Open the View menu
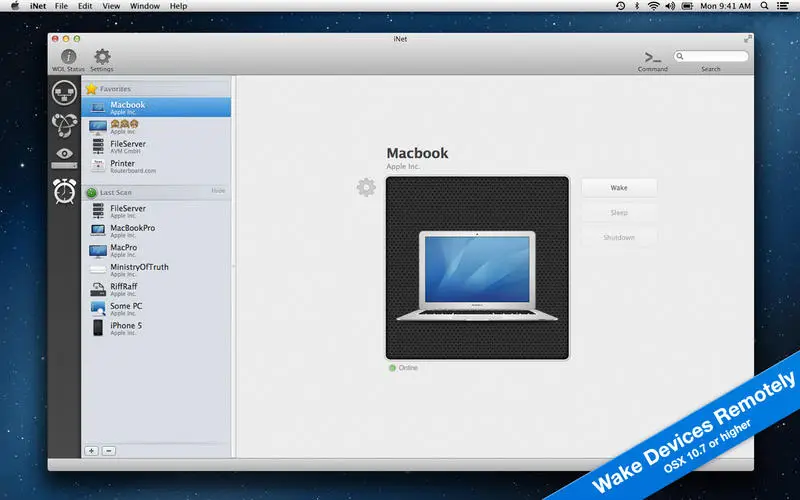 (111, 6)
